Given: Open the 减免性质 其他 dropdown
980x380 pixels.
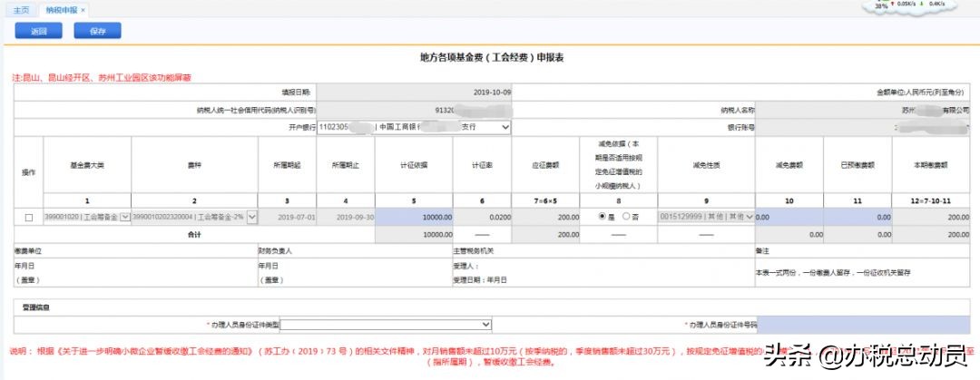Looking at the screenshot, I should pos(706,217).
